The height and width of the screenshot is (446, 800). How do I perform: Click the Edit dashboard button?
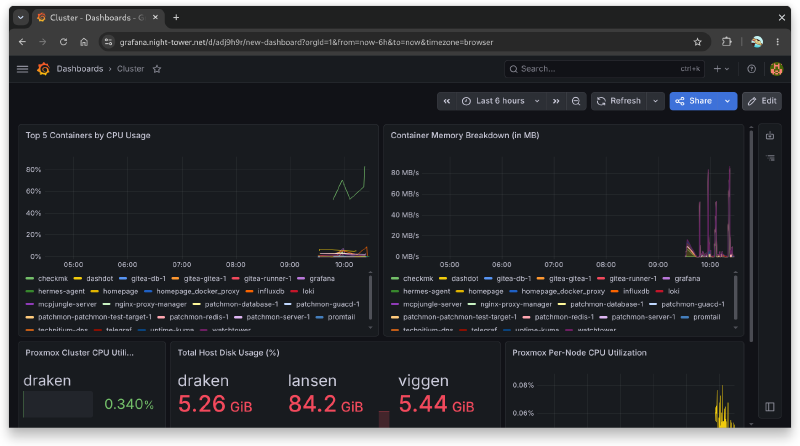(762, 101)
